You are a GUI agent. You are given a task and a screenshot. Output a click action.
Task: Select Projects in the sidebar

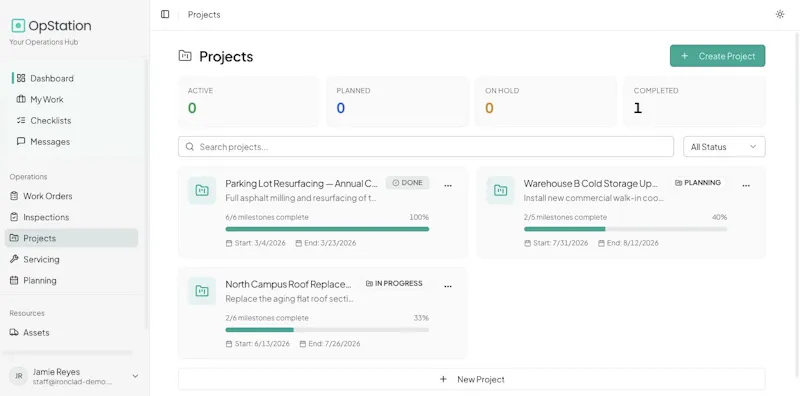[71, 238]
